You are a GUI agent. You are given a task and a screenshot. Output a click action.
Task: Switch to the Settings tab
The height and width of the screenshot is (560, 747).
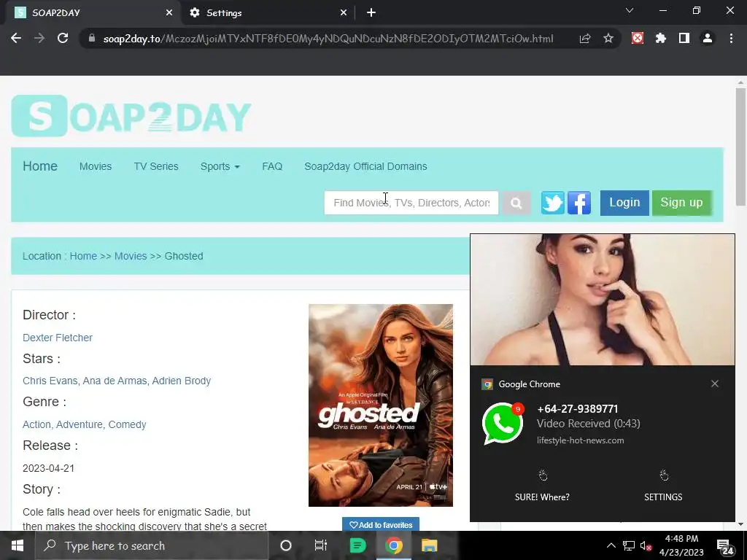click(x=267, y=13)
